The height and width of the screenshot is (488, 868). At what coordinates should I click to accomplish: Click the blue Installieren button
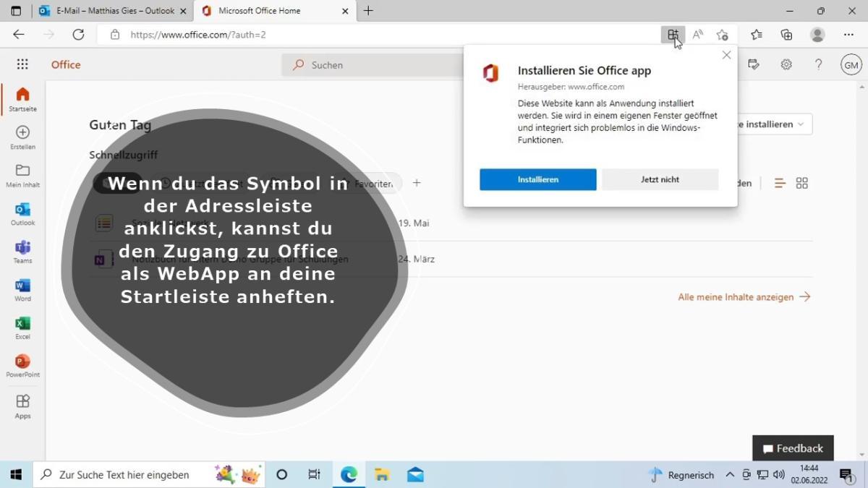[x=537, y=179]
